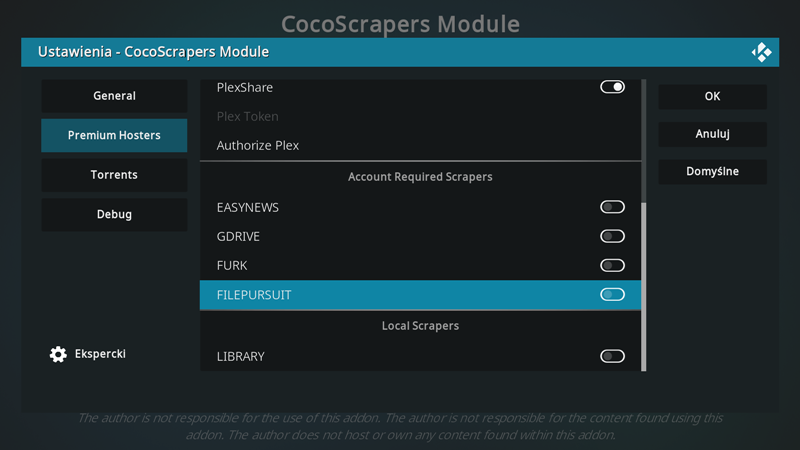Select the FILEPURSUIT row label
Image resolution: width=800 pixels, height=450 pixels.
click(x=254, y=295)
